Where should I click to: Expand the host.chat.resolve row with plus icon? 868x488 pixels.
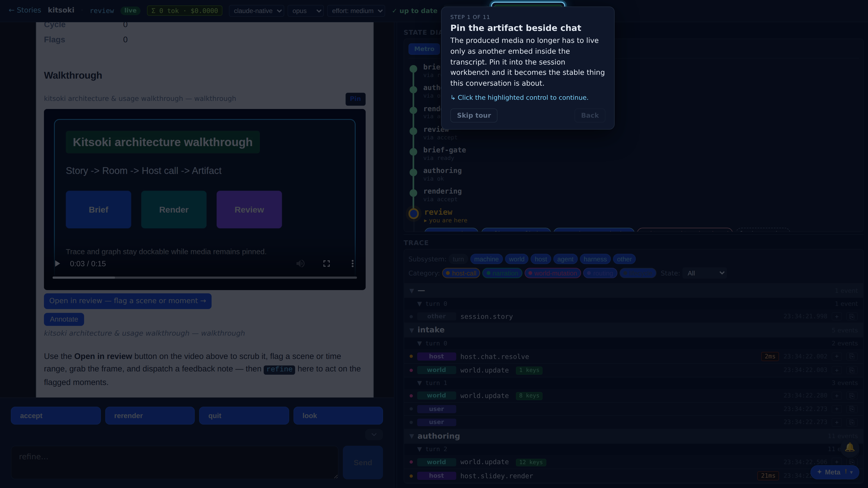[x=837, y=356]
